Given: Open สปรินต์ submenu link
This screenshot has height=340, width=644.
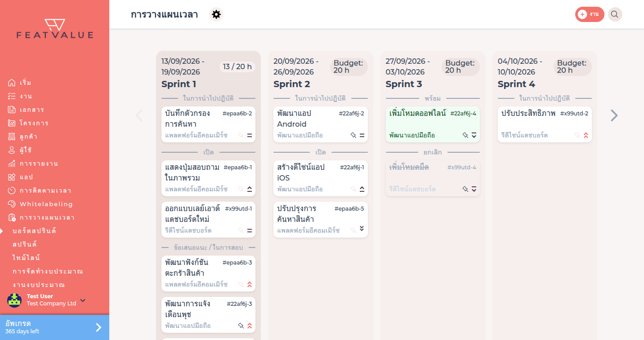Looking at the screenshot, I should 25,244.
